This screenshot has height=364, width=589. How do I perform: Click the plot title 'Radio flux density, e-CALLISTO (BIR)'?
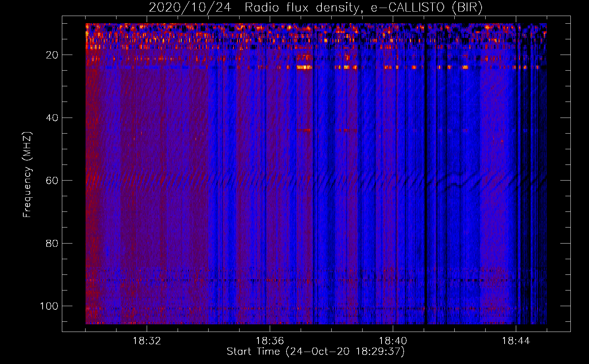click(x=364, y=8)
